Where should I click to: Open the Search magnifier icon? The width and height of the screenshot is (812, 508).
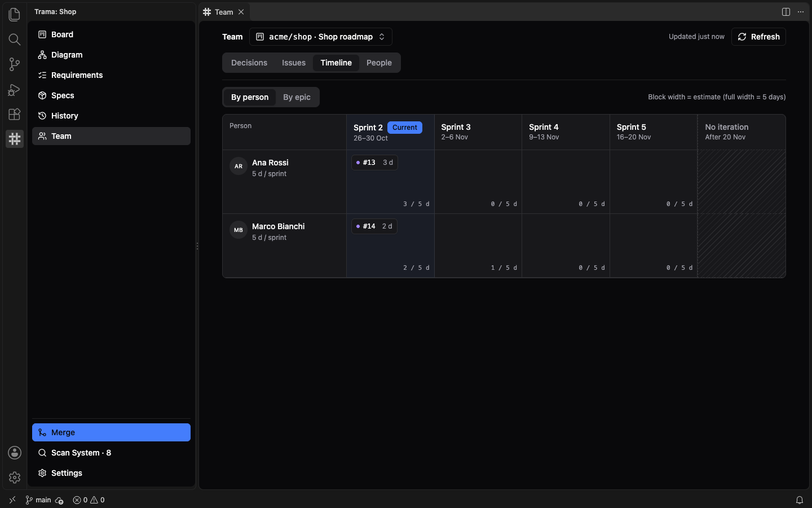[x=15, y=39]
